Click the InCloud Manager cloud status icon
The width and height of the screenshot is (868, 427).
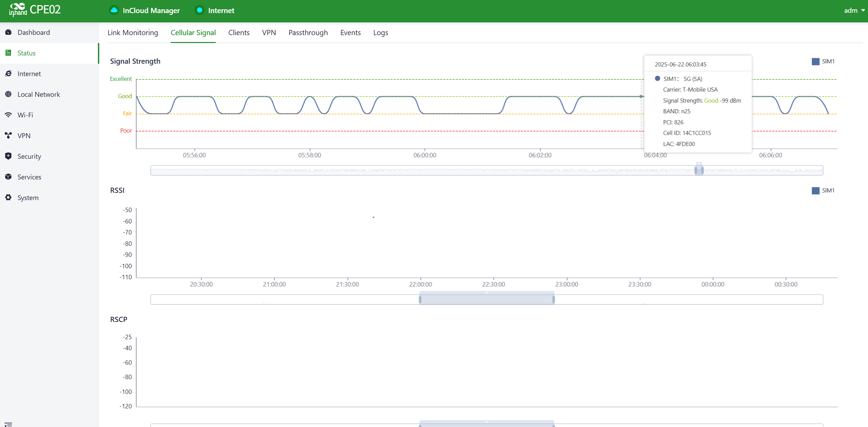[x=114, y=10]
